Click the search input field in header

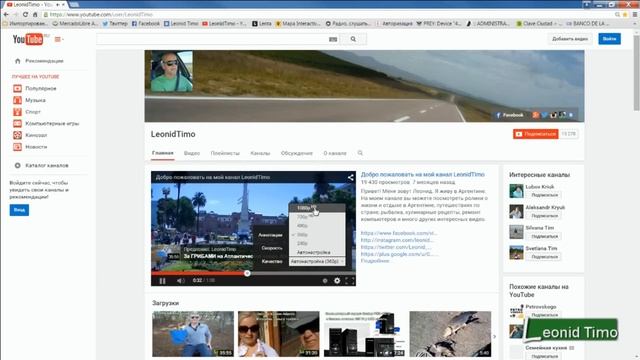(212, 39)
